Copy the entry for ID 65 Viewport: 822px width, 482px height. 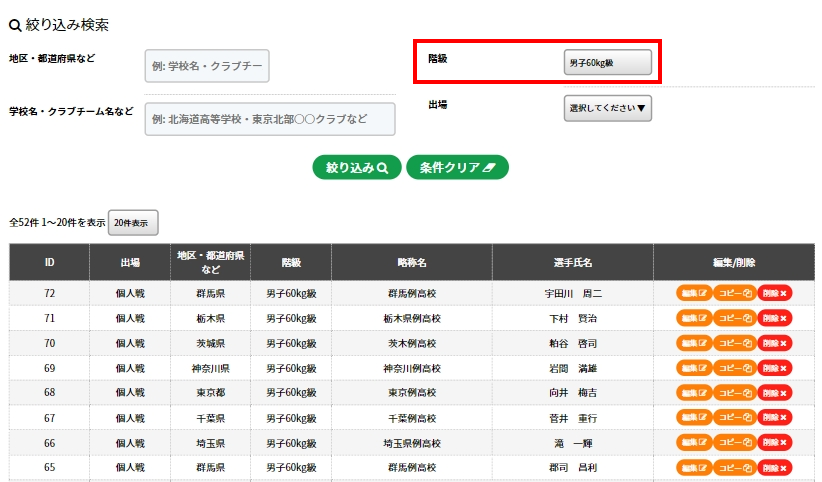click(734, 466)
